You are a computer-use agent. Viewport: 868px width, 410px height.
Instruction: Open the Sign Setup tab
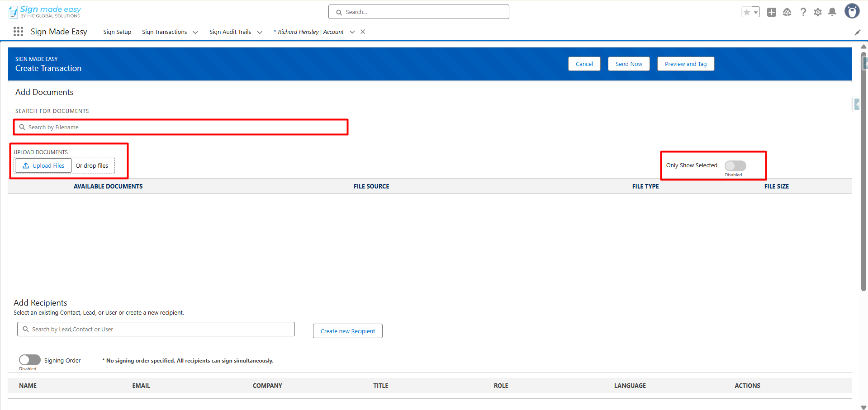point(117,32)
